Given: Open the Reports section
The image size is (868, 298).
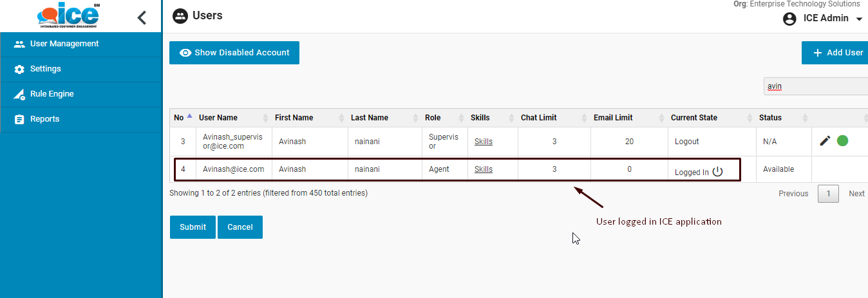Looking at the screenshot, I should (x=45, y=119).
